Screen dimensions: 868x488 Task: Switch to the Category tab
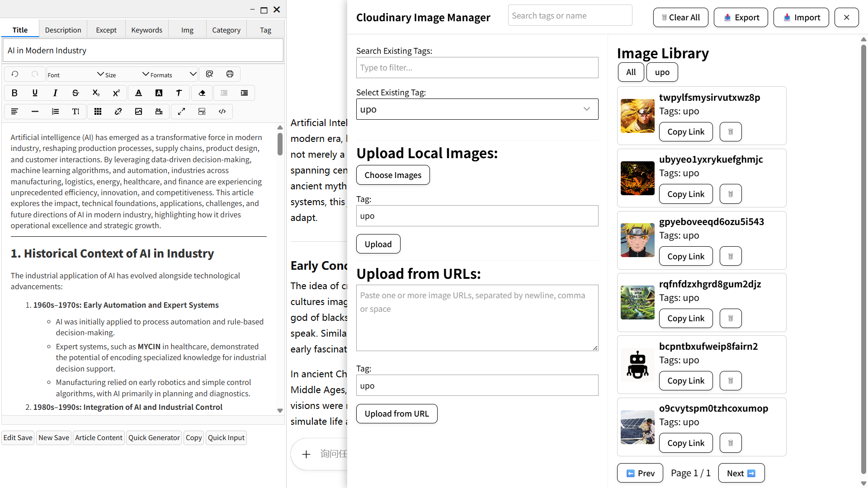tap(226, 30)
